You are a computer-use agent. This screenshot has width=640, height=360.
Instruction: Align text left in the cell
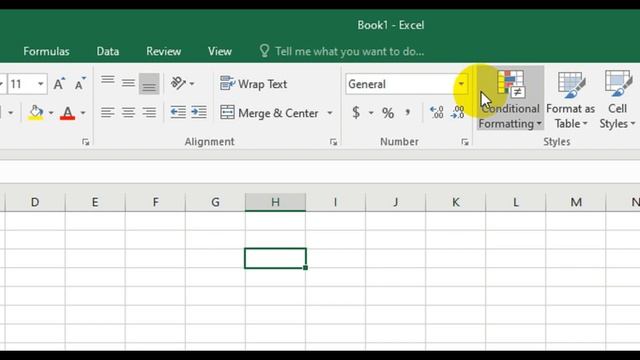click(108, 112)
